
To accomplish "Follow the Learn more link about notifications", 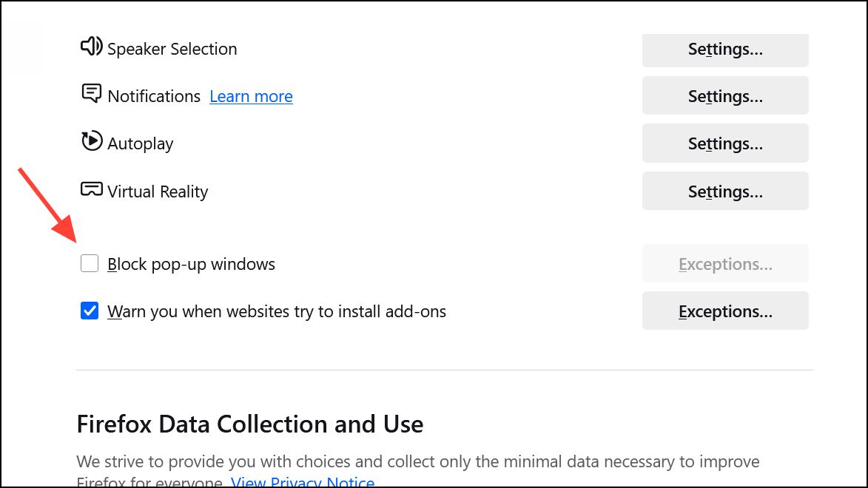I will point(251,96).
